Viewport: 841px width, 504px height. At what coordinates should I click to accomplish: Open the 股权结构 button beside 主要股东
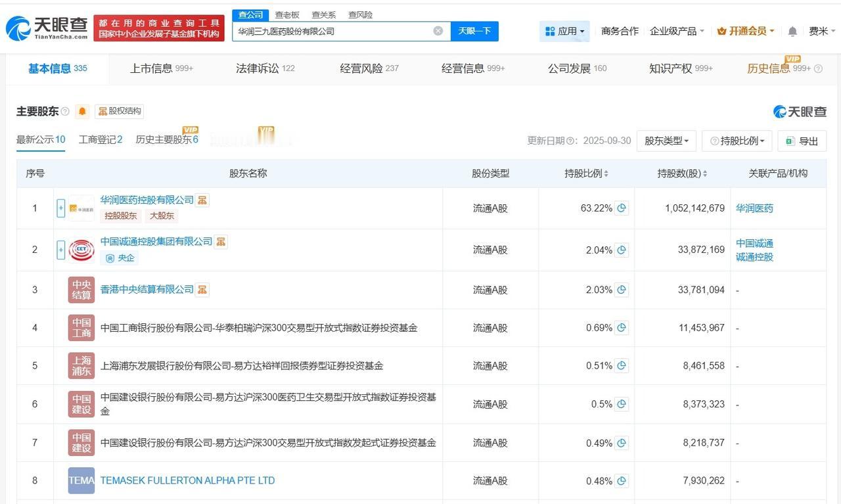(119, 111)
